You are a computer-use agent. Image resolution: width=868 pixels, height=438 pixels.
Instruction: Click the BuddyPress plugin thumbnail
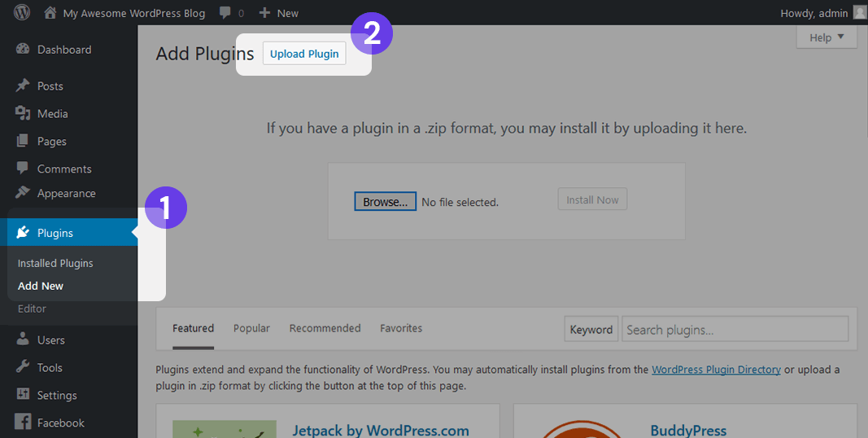pos(582,429)
